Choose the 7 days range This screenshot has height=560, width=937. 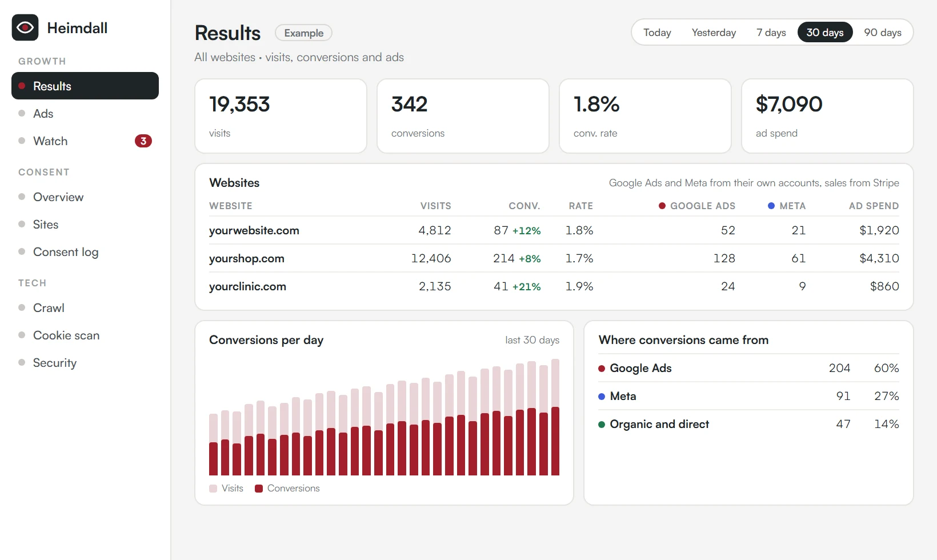click(771, 32)
